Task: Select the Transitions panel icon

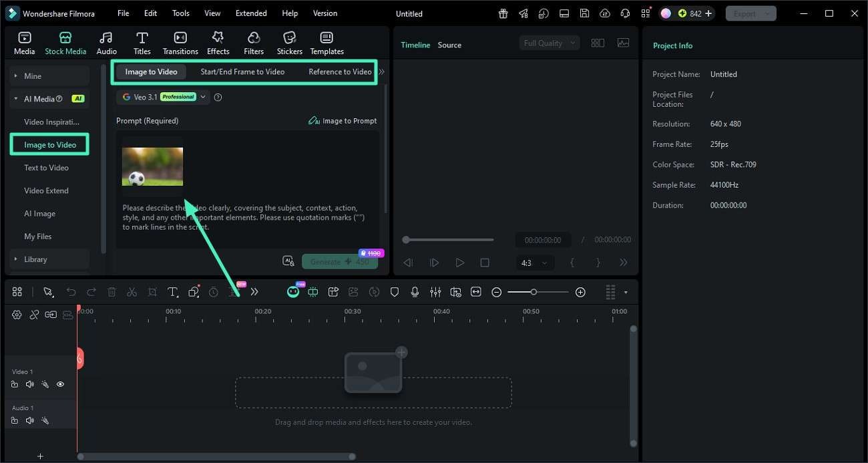Action: point(180,41)
